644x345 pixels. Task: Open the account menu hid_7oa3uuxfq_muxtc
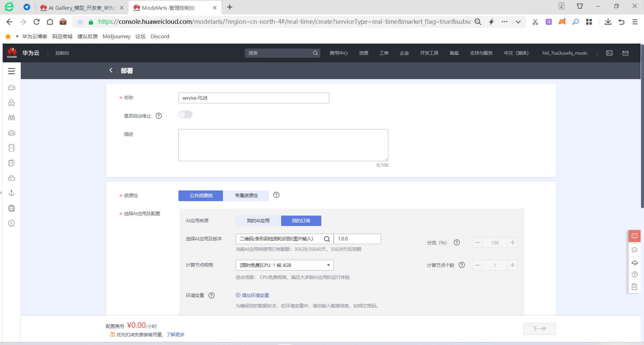[565, 53]
